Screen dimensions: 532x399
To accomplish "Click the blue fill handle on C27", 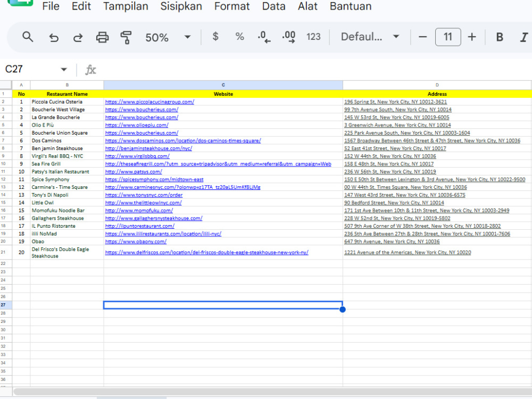I will tap(342, 309).
